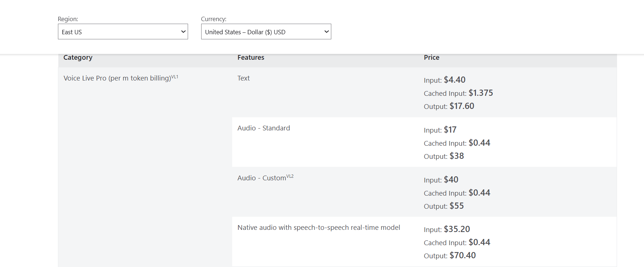The image size is (644, 267).
Task: Expand the Currency dropdown showing USD
Action: [266, 32]
